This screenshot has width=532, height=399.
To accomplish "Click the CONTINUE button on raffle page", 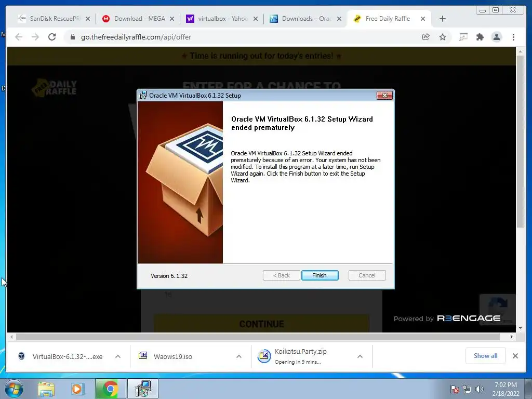I will click(x=261, y=324).
